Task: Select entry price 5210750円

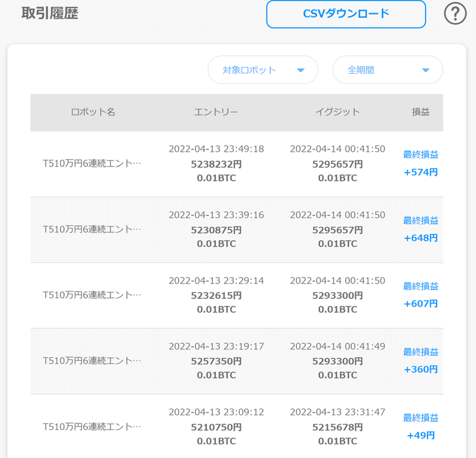Action: point(216,427)
